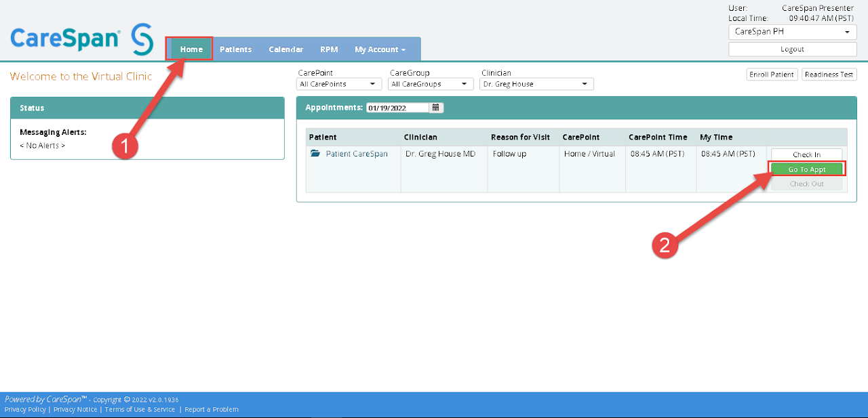Screen dimensions: 868x418
Task: Open the Dr. Greg House clinician dropdown
Action: click(536, 84)
